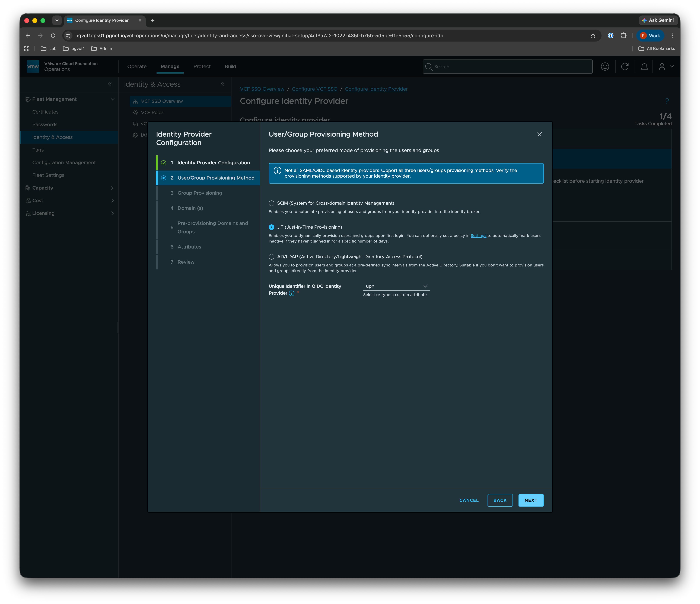The image size is (700, 604).
Task: Open the Manage top navigation tab
Action: (170, 67)
